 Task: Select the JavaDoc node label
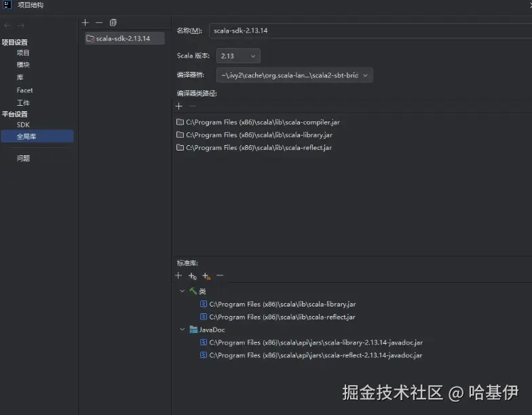point(212,330)
